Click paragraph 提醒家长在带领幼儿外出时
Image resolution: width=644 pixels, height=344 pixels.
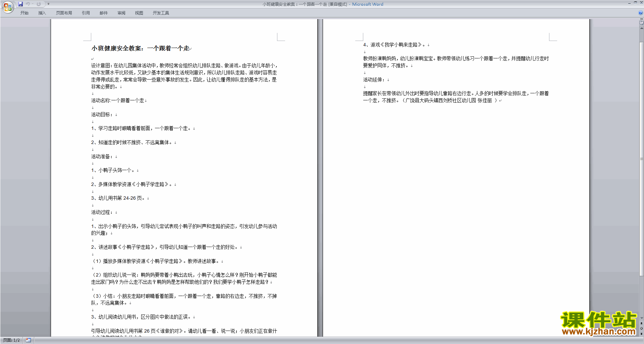pyautogui.click(x=456, y=97)
